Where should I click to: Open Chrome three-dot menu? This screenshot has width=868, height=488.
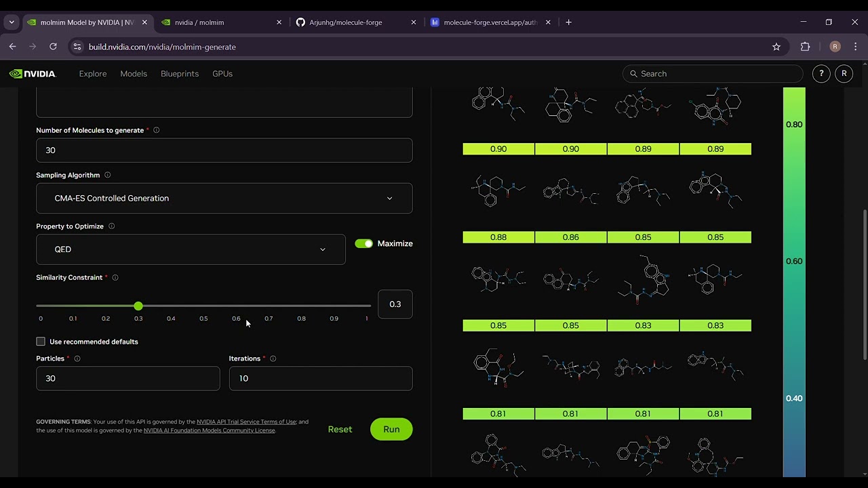[x=856, y=47]
